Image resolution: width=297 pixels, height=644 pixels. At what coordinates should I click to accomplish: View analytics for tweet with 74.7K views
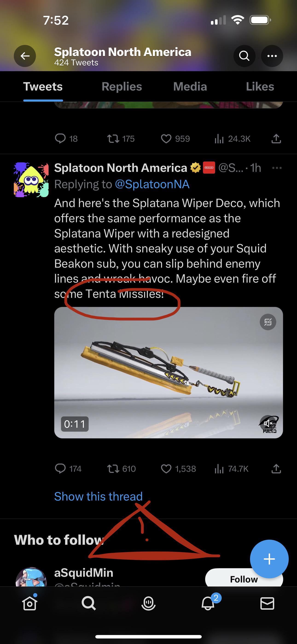click(219, 469)
